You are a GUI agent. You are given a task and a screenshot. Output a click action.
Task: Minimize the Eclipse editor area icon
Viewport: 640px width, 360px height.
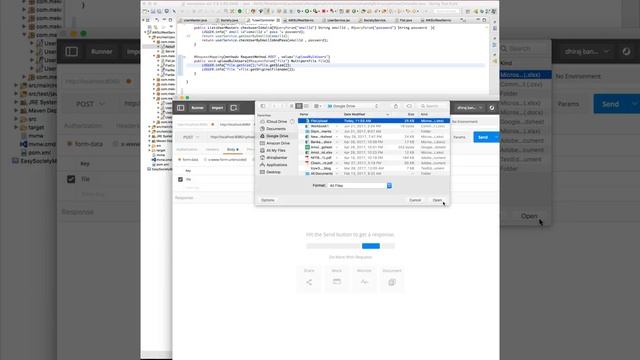tap(478, 20)
